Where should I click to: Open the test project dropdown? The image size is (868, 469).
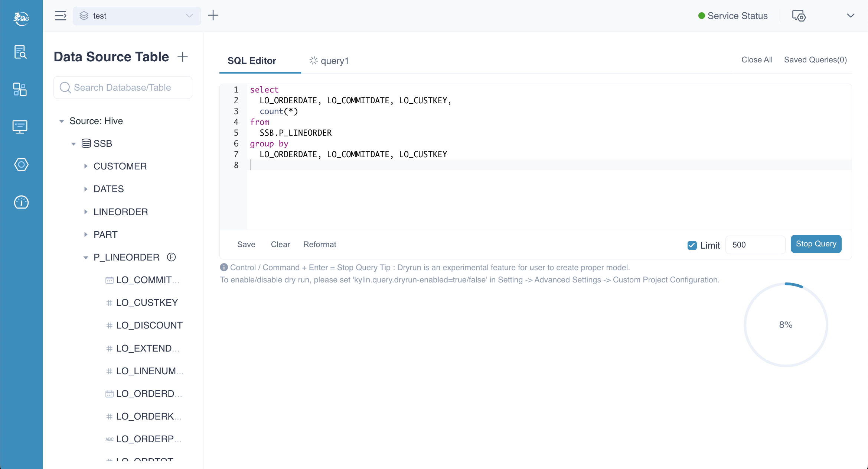point(137,16)
